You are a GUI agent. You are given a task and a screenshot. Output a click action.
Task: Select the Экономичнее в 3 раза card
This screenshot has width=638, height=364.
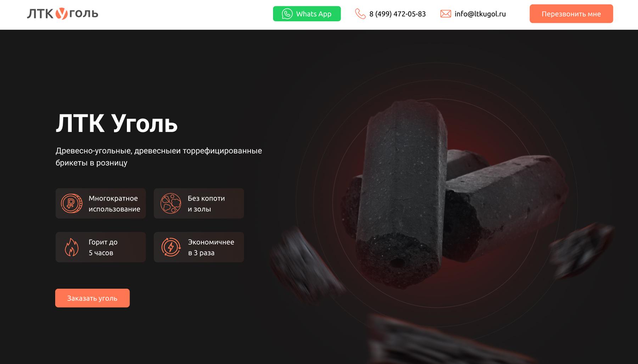pos(199,247)
